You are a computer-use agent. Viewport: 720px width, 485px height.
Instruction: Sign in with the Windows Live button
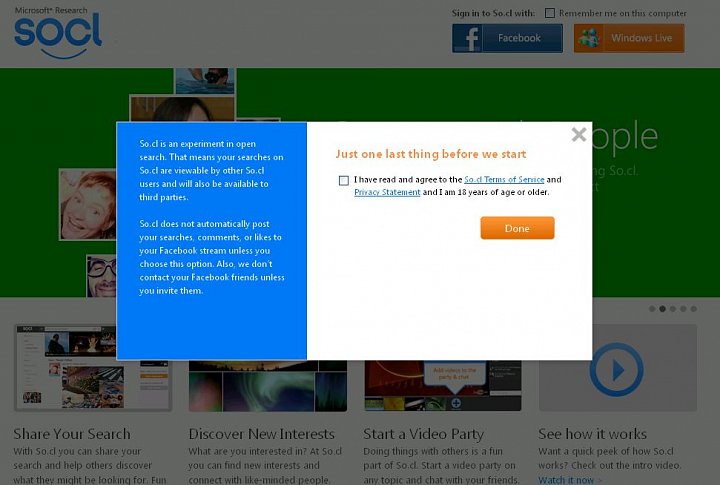click(629, 38)
